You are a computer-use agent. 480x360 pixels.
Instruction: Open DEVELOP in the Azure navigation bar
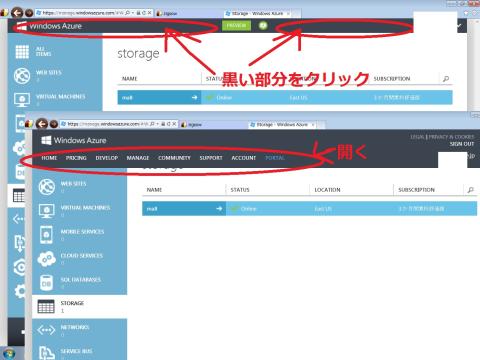pyautogui.click(x=107, y=158)
